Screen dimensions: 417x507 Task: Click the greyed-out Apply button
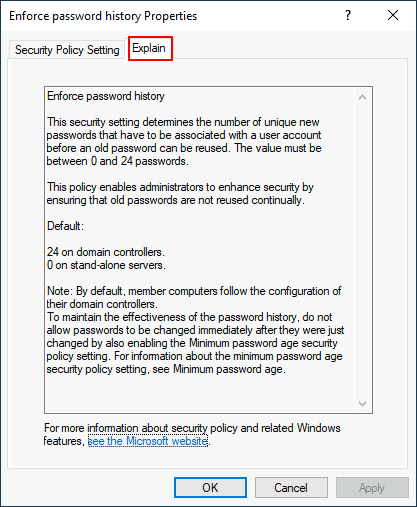point(372,488)
